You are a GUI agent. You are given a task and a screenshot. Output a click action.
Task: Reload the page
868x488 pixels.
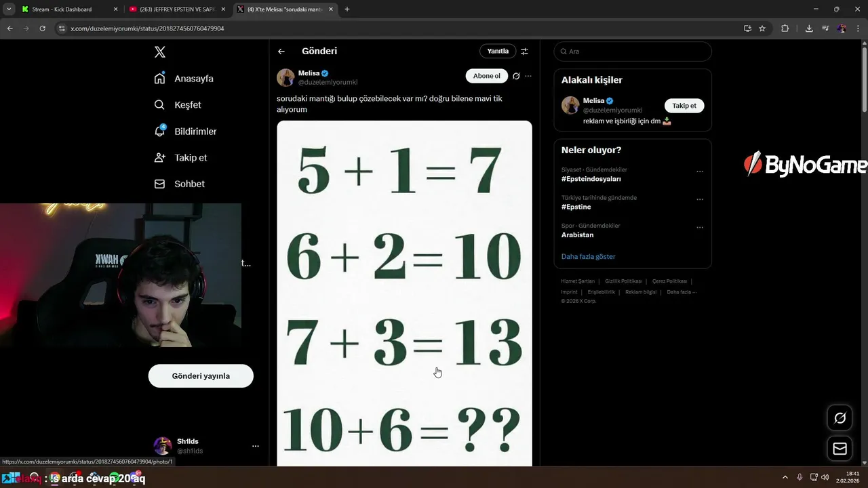click(43, 28)
